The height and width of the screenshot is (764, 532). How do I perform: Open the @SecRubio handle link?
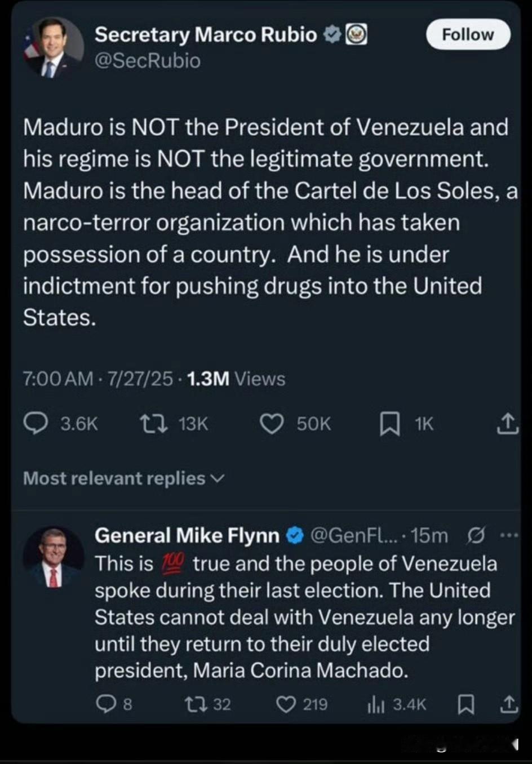pos(148,61)
